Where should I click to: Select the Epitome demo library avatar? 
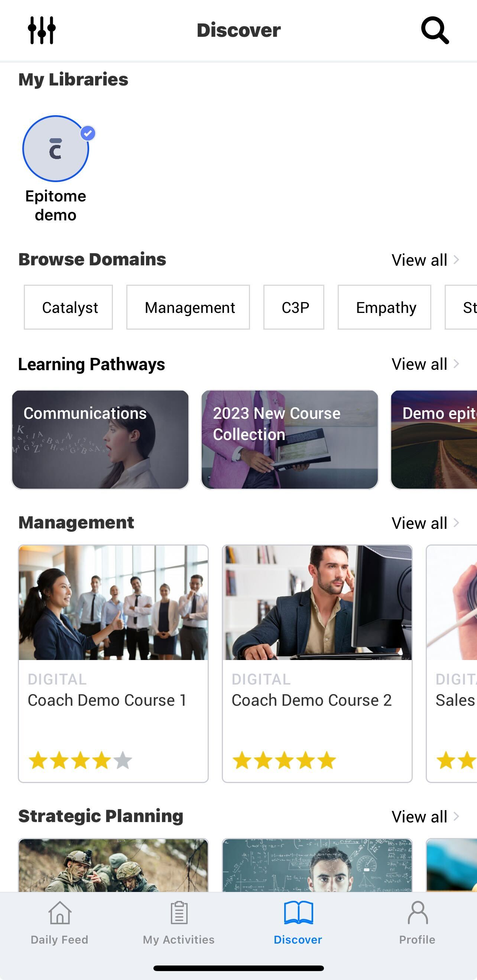click(55, 148)
